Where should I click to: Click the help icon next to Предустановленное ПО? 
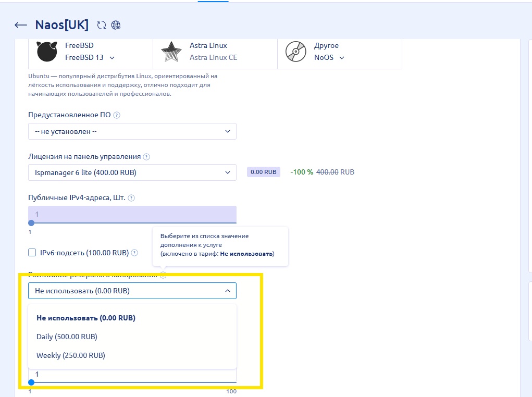pos(117,115)
